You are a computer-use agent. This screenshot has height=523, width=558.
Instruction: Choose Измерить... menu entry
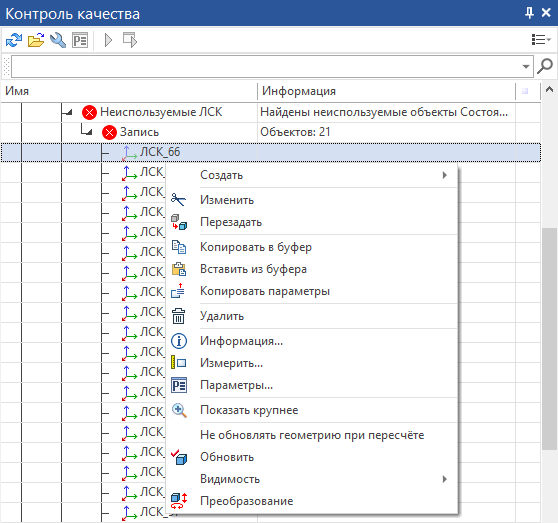pos(311,363)
